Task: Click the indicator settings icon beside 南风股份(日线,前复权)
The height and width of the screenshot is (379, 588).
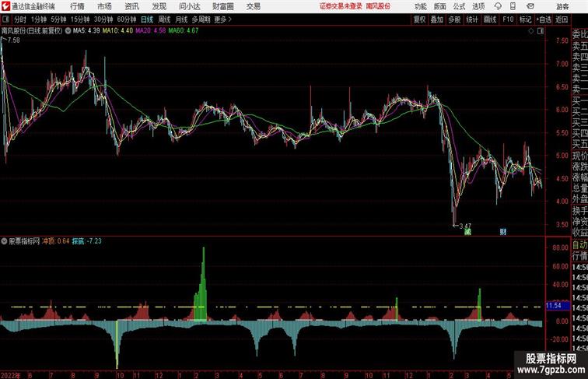Action: 68,31
